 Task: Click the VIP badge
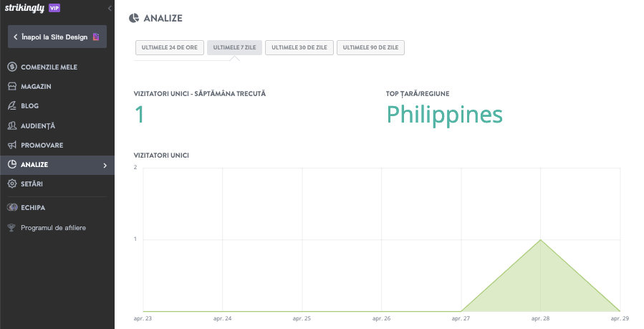[54, 8]
